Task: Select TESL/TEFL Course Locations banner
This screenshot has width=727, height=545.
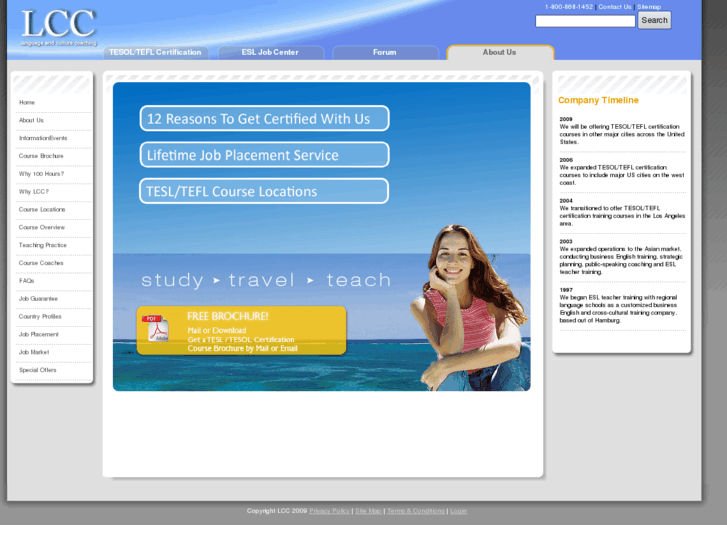Action: click(x=264, y=191)
